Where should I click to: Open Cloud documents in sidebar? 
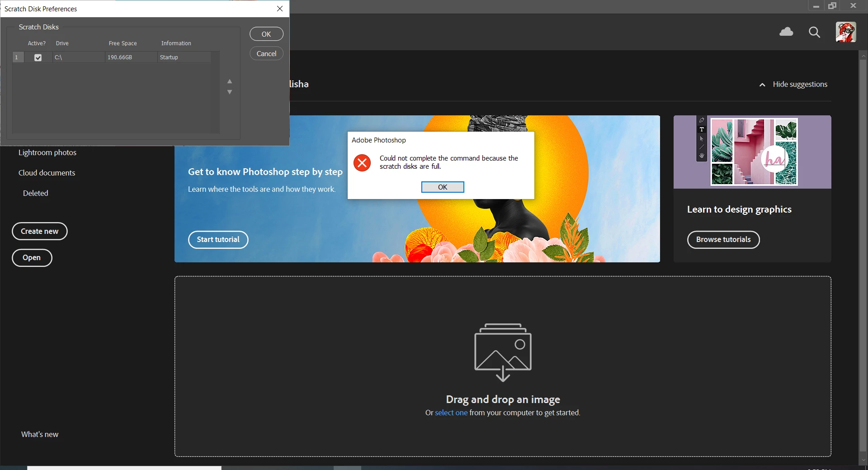point(47,173)
